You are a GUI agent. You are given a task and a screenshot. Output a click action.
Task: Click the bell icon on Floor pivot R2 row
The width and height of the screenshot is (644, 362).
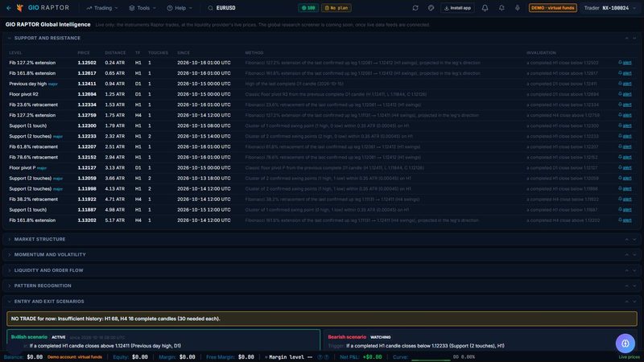click(620, 94)
